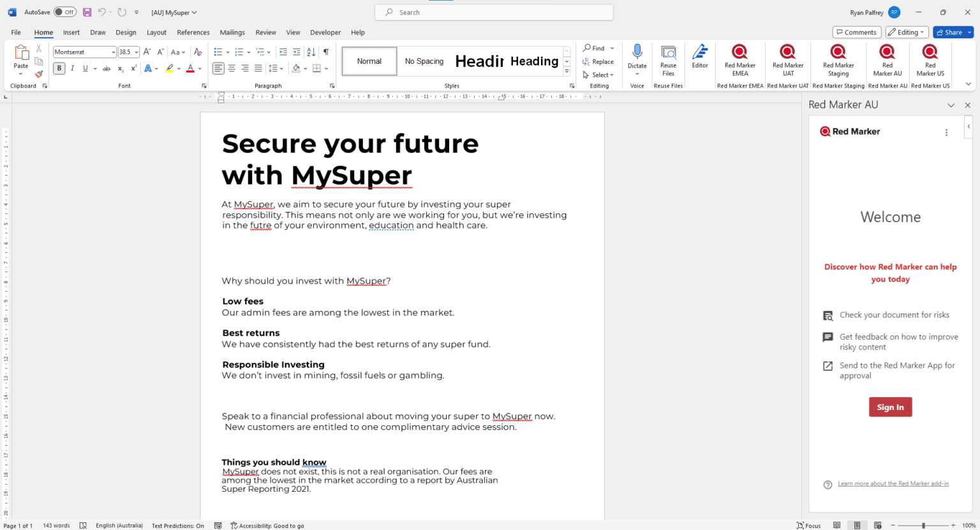Click in the Search box
Screen dimensions: 980x530
pos(494,12)
